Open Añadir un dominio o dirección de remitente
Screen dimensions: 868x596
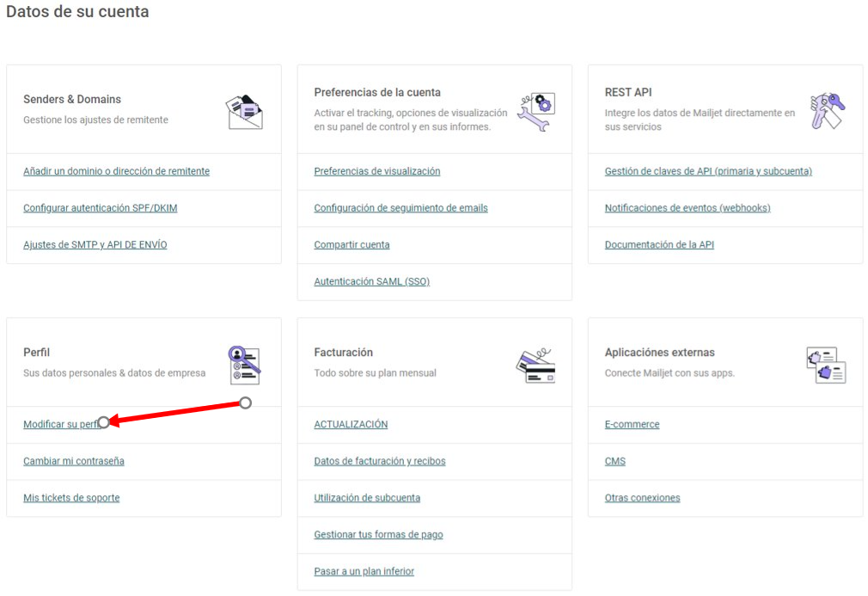coord(116,171)
